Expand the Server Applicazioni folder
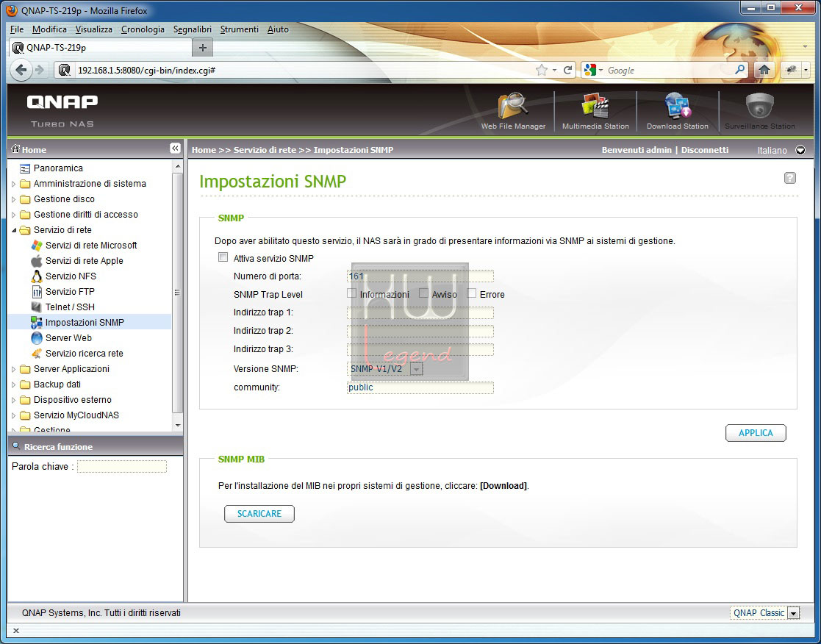Screen dimensions: 821x644 point(14,369)
